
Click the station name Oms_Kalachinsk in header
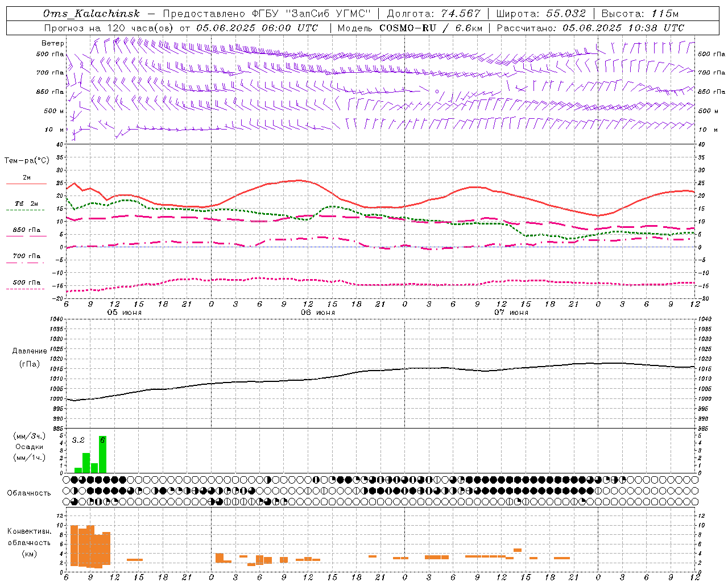coord(92,14)
